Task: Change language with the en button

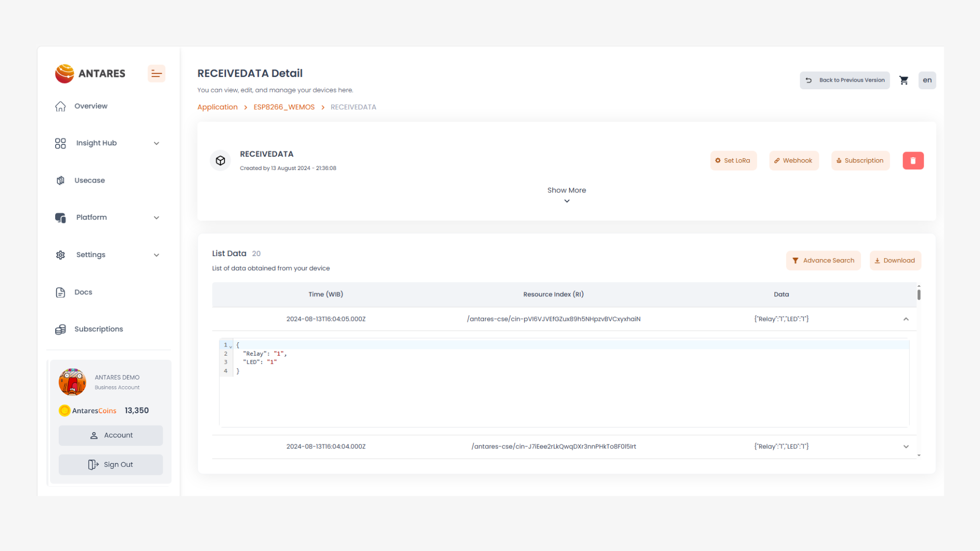Action: pos(927,80)
